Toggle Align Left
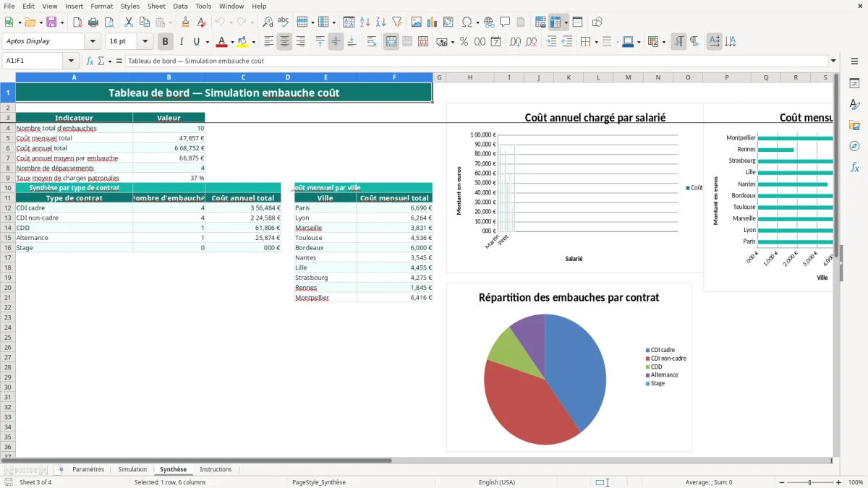 (x=268, y=42)
